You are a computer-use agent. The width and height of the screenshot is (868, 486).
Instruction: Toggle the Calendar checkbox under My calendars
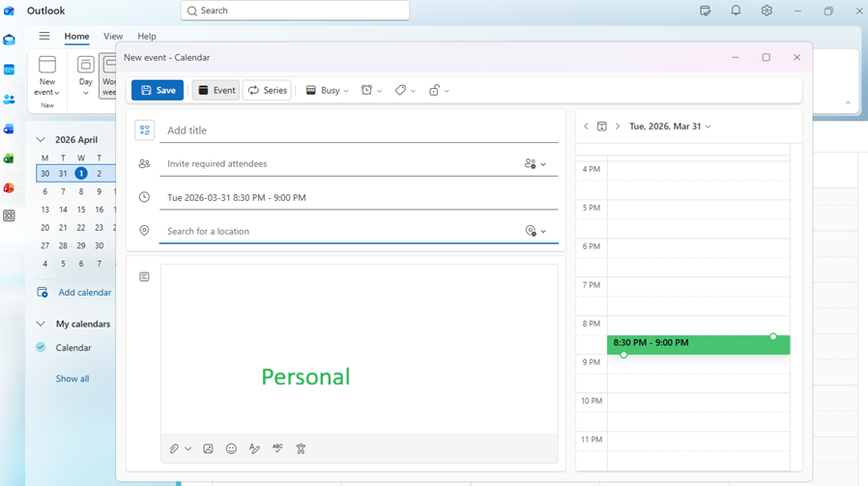coord(41,347)
